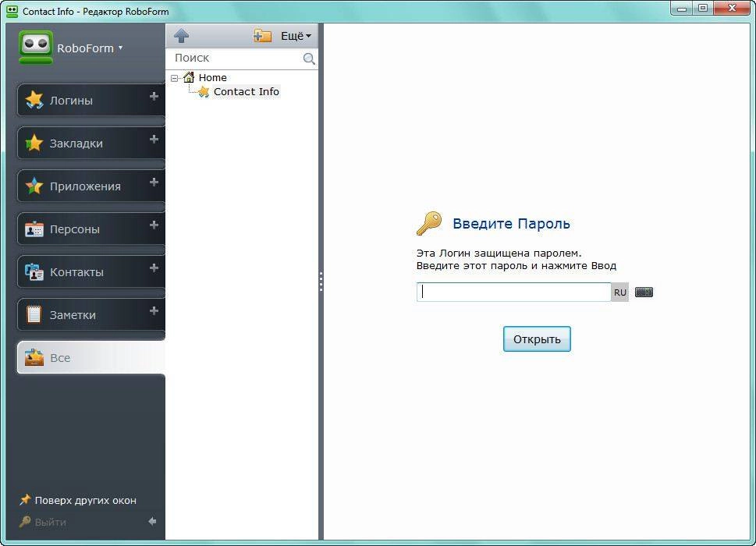Screen dimensions: 756x546
Task: Add a new identity with Персоны plus
Action: pos(154,225)
